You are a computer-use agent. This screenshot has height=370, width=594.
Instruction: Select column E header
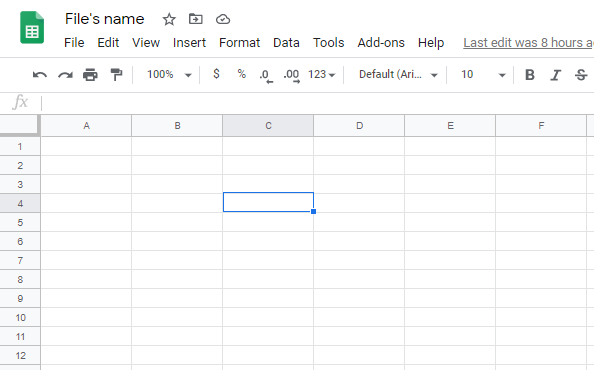point(450,126)
